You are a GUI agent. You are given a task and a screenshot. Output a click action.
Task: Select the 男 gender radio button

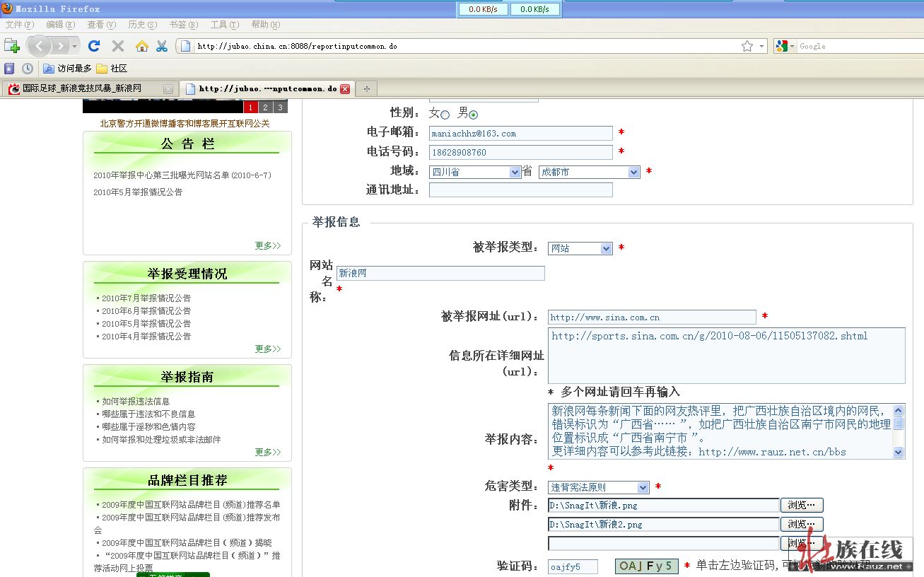[473, 115]
